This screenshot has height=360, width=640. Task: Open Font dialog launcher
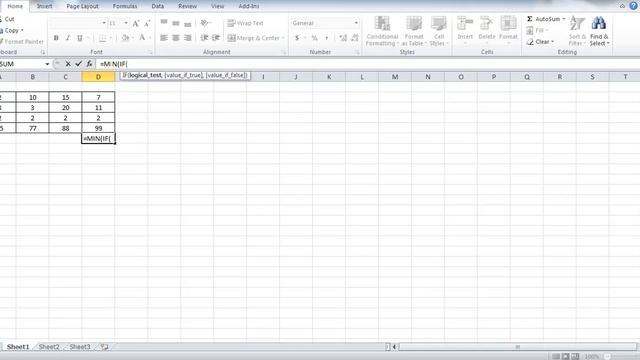point(150,53)
